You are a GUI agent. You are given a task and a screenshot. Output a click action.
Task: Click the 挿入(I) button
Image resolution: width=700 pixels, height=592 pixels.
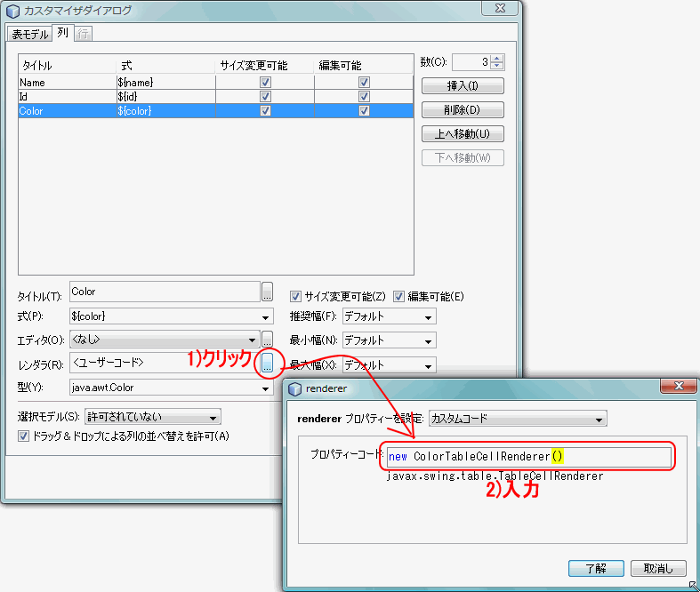(463, 86)
